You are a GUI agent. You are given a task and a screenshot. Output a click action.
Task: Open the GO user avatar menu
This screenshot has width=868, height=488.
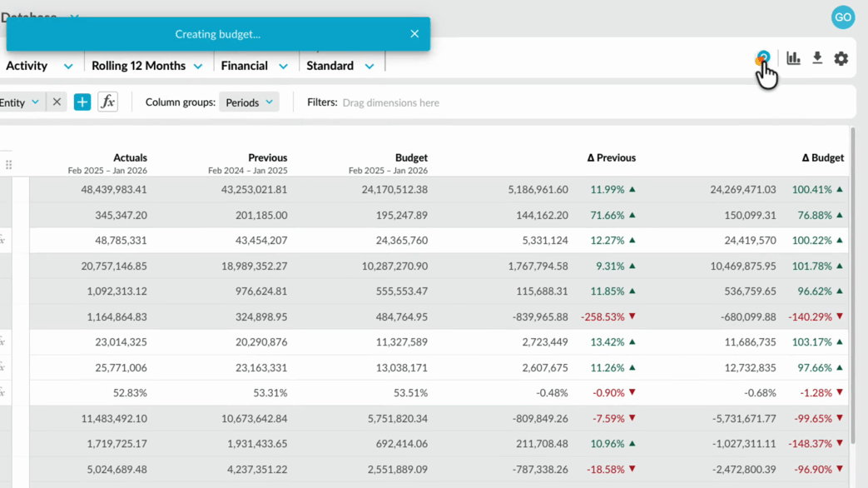842,17
